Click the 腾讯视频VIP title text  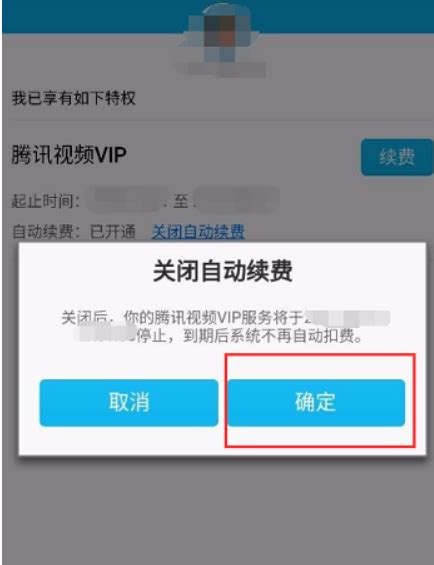point(69,155)
